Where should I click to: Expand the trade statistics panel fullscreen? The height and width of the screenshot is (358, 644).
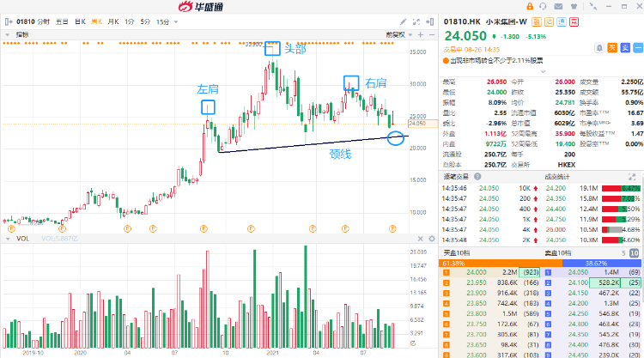(x=632, y=177)
